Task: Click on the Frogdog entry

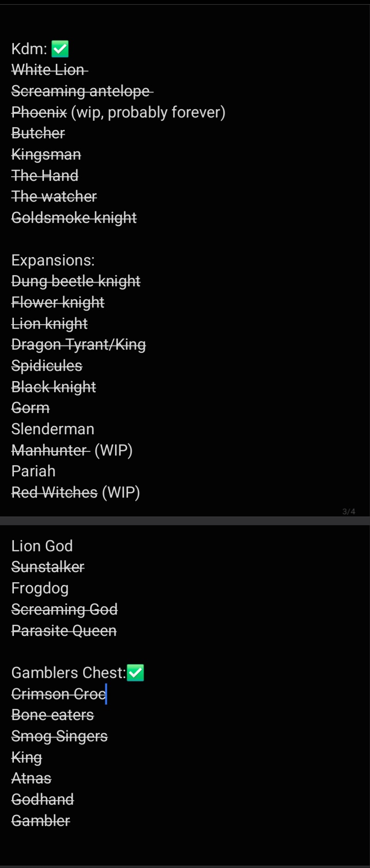Action: coord(40,588)
